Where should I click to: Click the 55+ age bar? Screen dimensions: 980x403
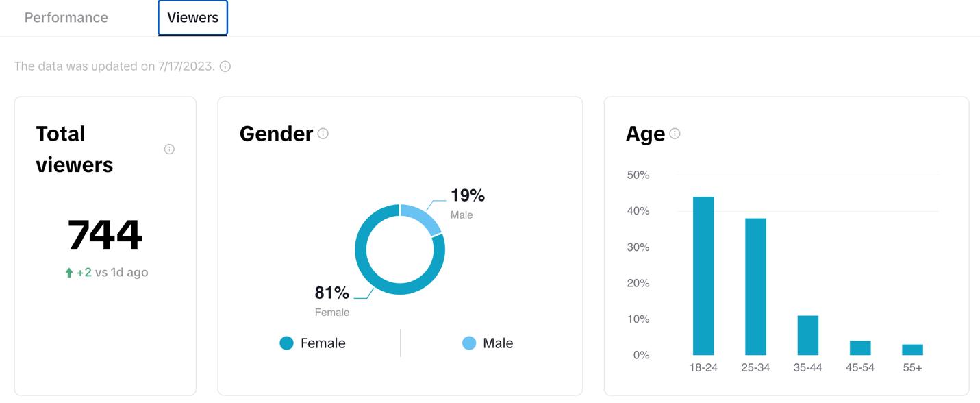click(x=912, y=350)
